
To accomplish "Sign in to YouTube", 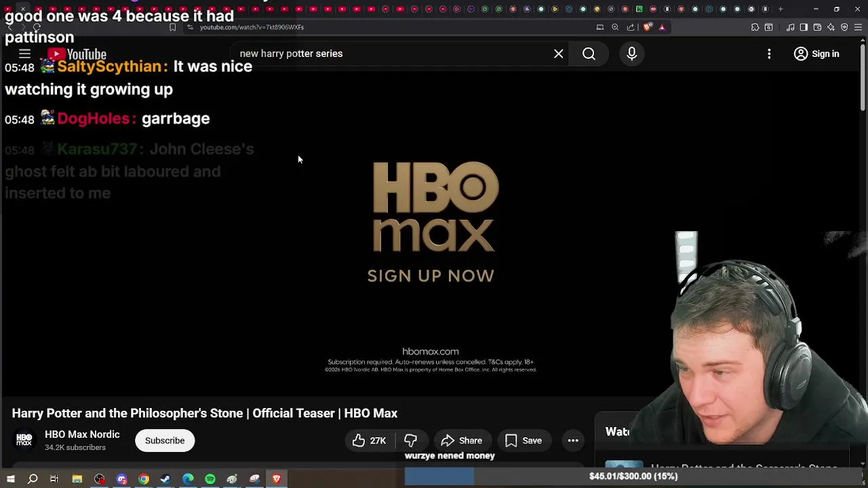I will (816, 54).
